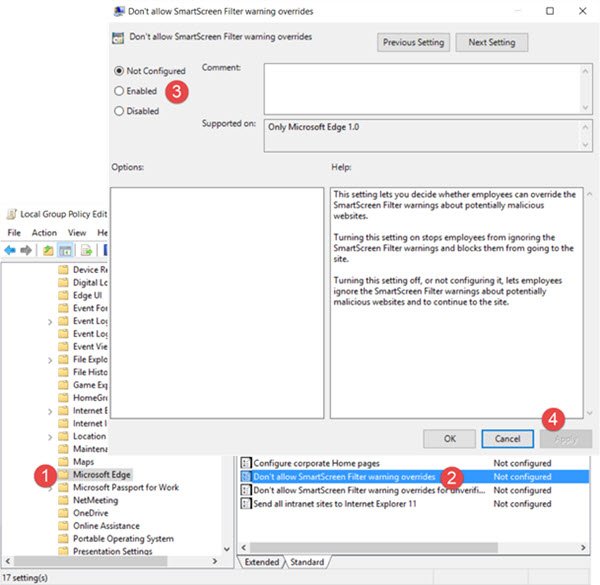
Task: Click the settings list horizontal scrollbar thumb
Action: click(374, 548)
